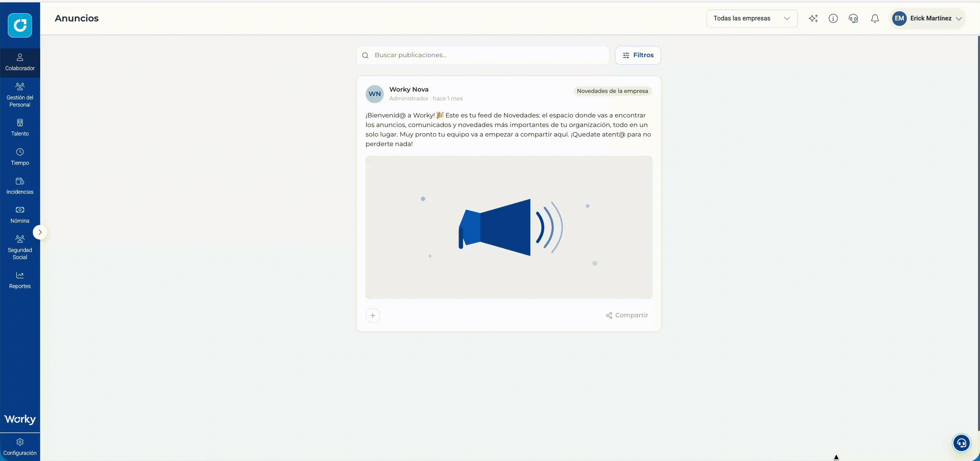The width and height of the screenshot is (980, 461).
Task: Open the Nómina section
Action: pyautogui.click(x=20, y=215)
